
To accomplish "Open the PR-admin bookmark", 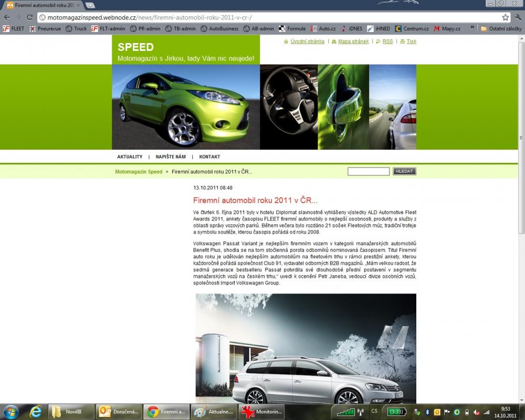I will [145, 29].
